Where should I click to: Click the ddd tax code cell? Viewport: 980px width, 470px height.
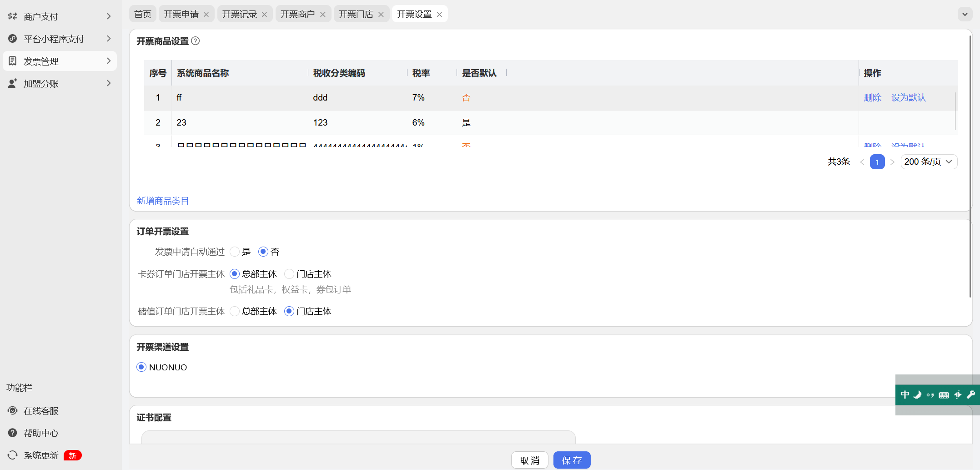click(x=320, y=97)
